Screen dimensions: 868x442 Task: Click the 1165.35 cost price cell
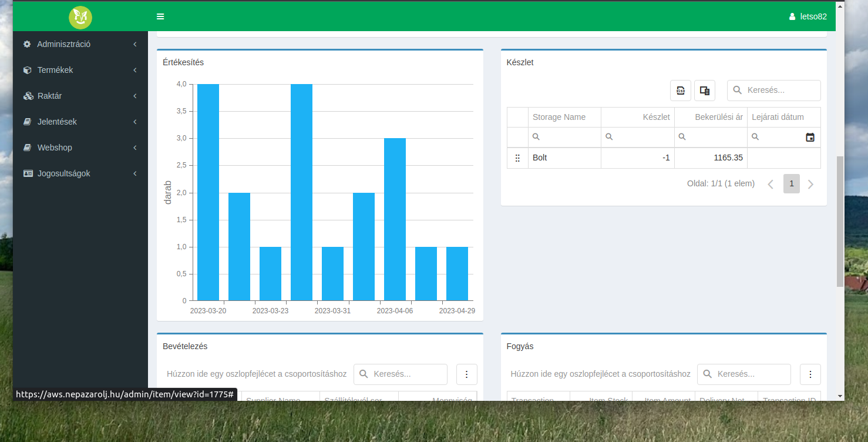711,158
